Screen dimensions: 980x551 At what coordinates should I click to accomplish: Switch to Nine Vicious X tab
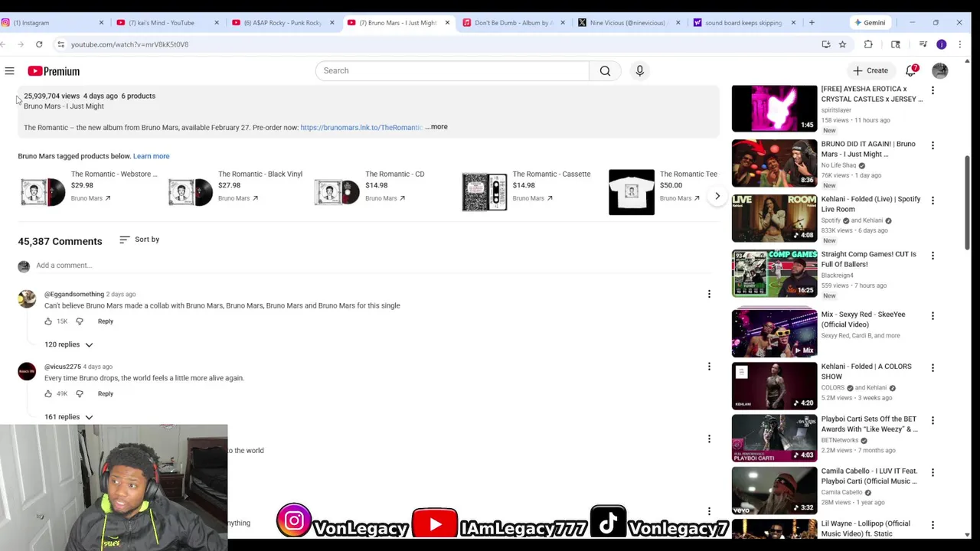(x=628, y=22)
